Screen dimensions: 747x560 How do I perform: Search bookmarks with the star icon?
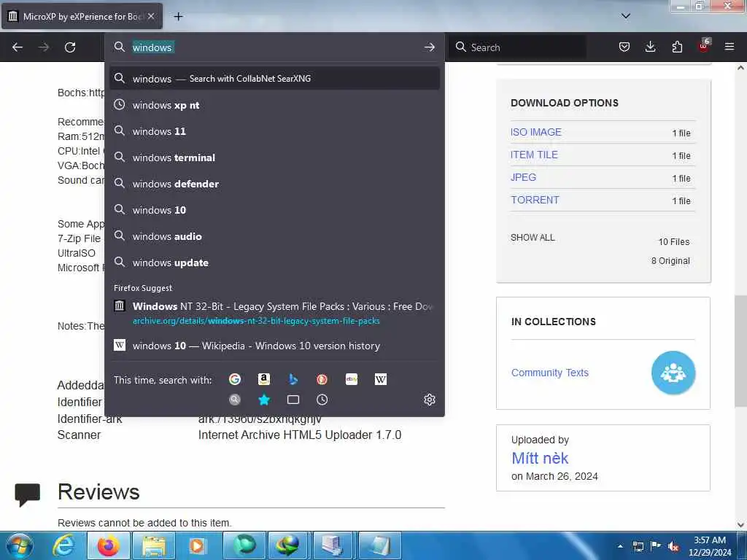coord(264,400)
